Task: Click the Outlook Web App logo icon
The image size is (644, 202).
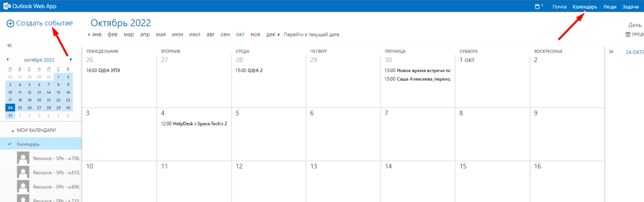Action: pos(6,6)
